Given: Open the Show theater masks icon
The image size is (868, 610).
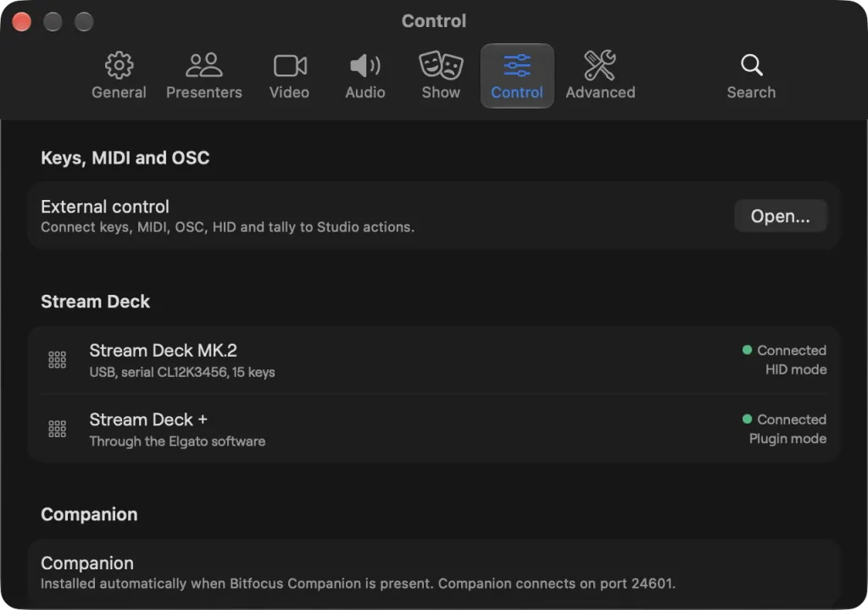Looking at the screenshot, I should click(441, 65).
